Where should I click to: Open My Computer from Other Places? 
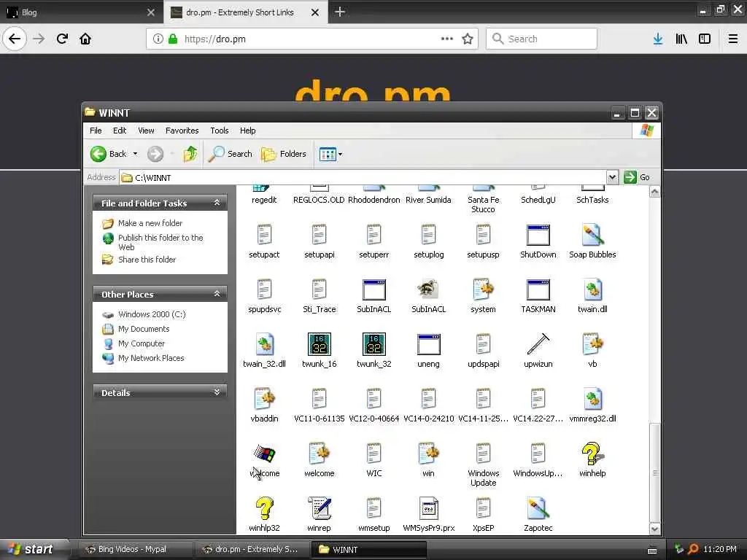coord(142,343)
